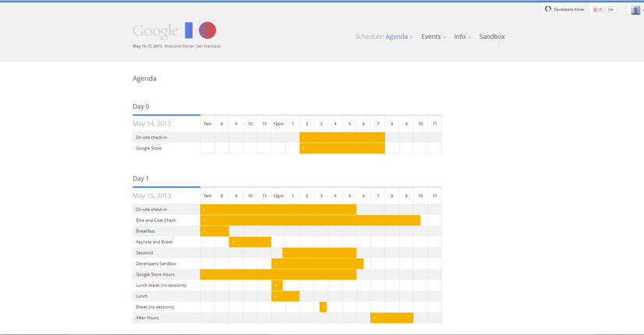
Task: Click the May 15, 2013 date
Action: coord(151,196)
